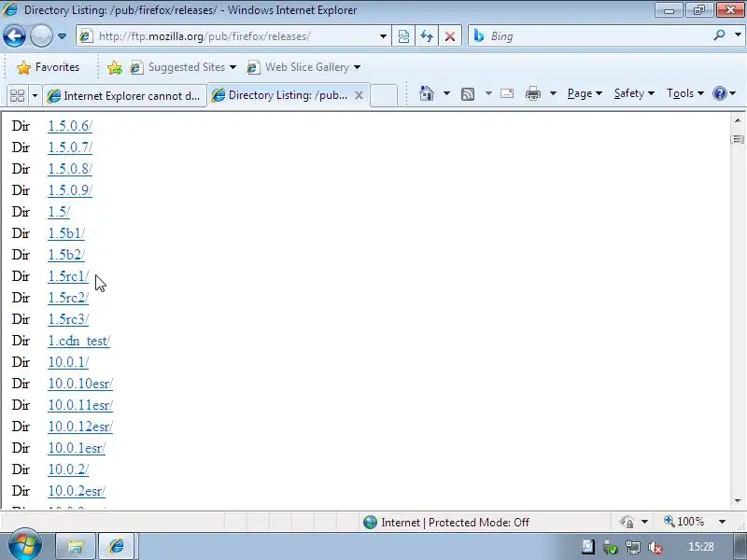This screenshot has height=560, width=747.
Task: Click the privacy report status bar icon
Action: (x=627, y=522)
